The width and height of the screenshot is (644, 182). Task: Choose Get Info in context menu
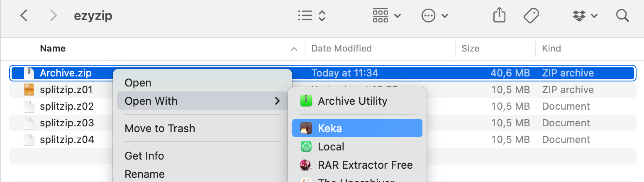202,156
